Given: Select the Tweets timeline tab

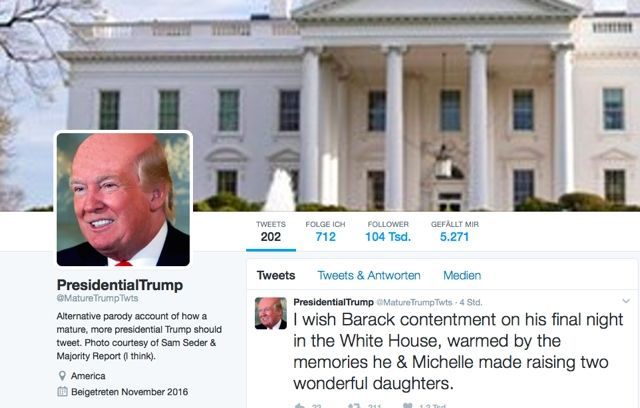Looking at the screenshot, I should point(276,275).
